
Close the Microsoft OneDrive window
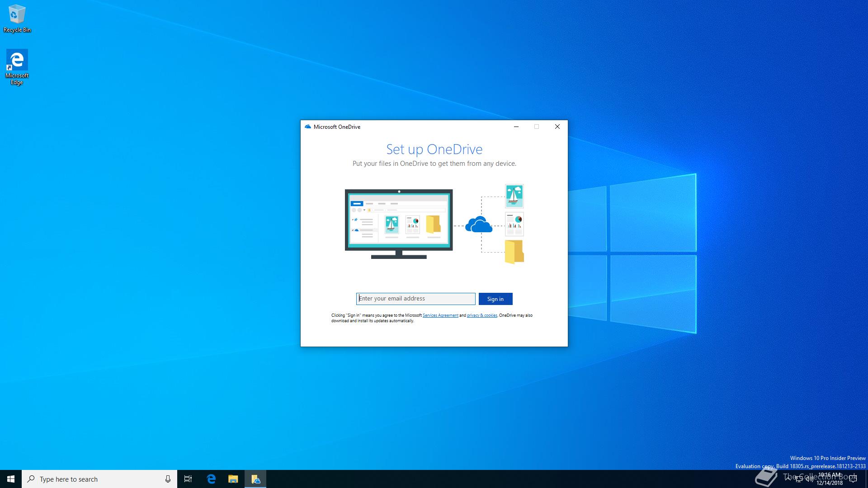(x=557, y=127)
